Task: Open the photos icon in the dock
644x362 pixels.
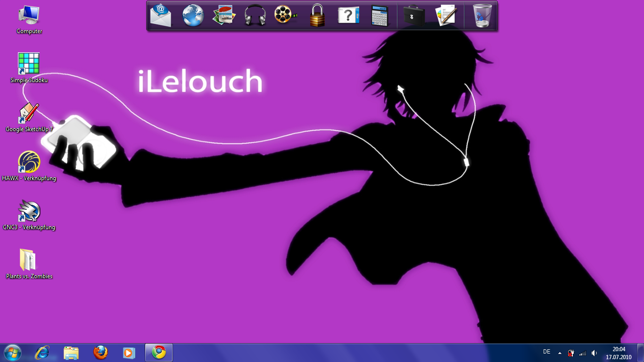Action: [224, 16]
